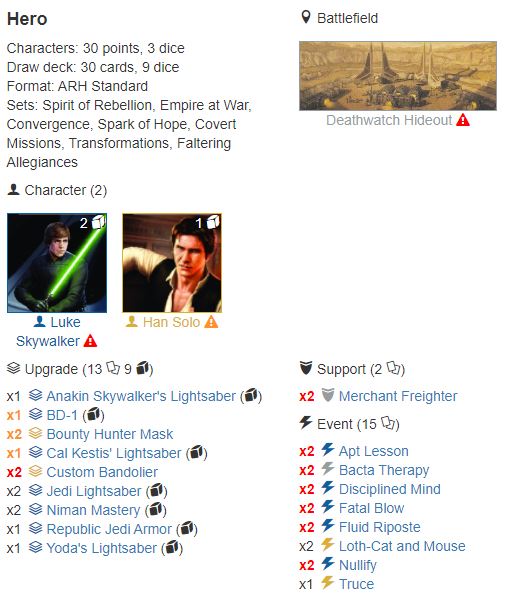Open the Anakin Skywalker's Lightsaber card link

pyautogui.click(x=141, y=396)
